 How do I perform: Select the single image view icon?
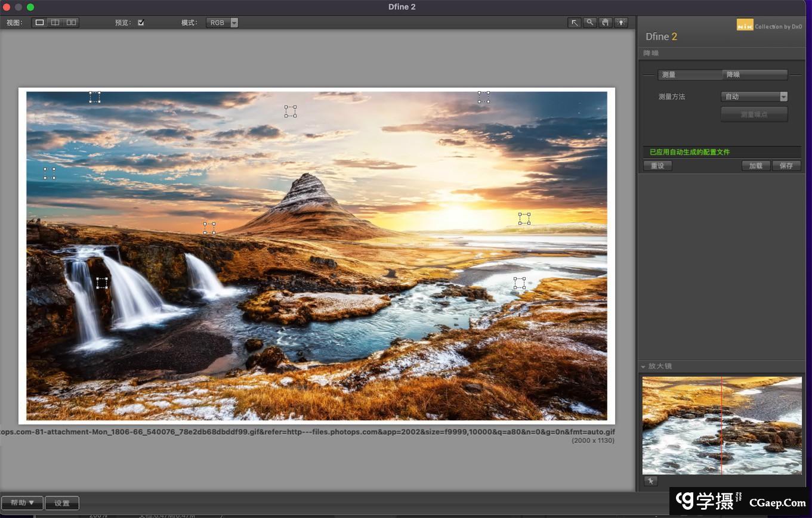pos(39,23)
